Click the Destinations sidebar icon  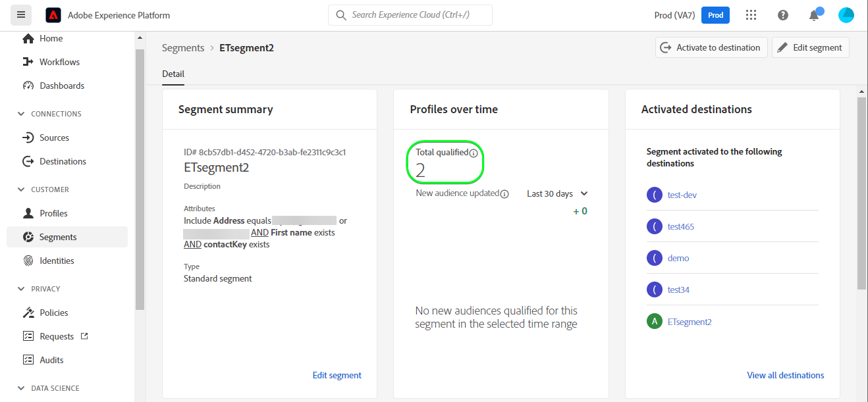tap(28, 161)
